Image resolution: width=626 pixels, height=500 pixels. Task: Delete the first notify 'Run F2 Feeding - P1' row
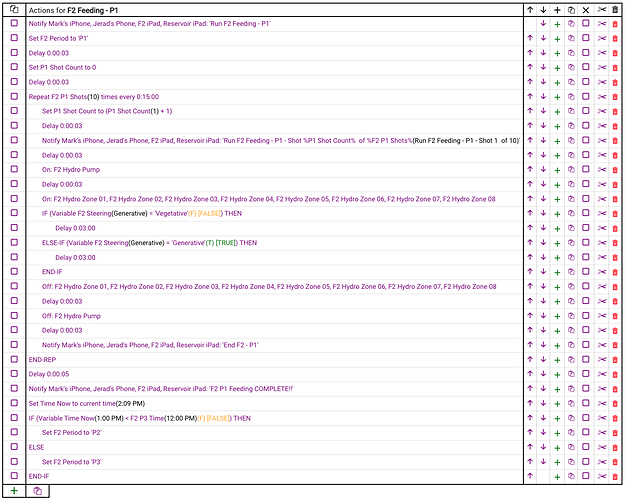coord(615,24)
